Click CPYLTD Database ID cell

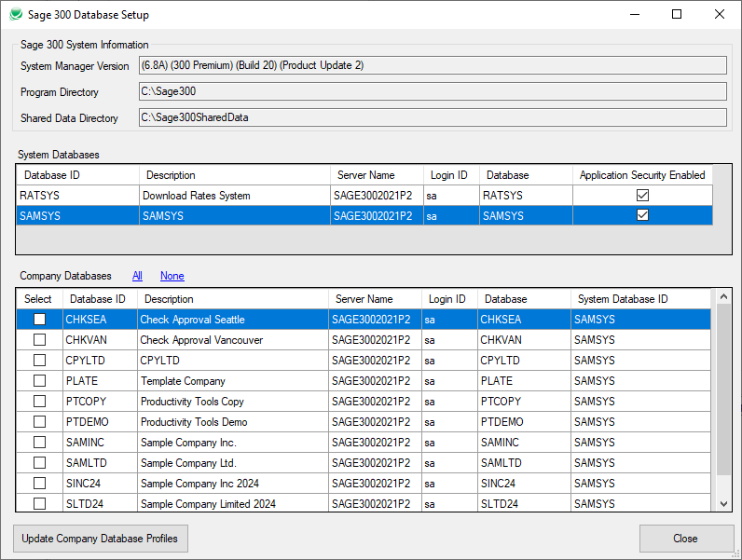click(100, 361)
